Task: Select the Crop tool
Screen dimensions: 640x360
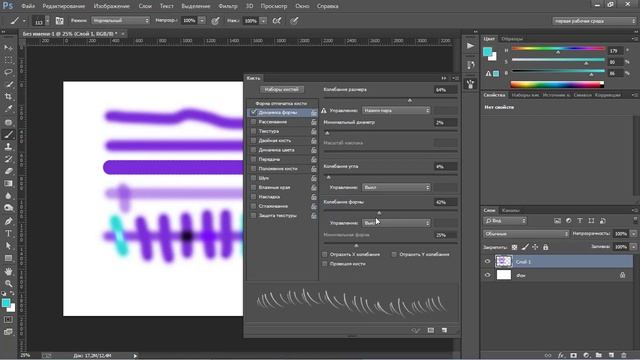Action: coord(8,97)
